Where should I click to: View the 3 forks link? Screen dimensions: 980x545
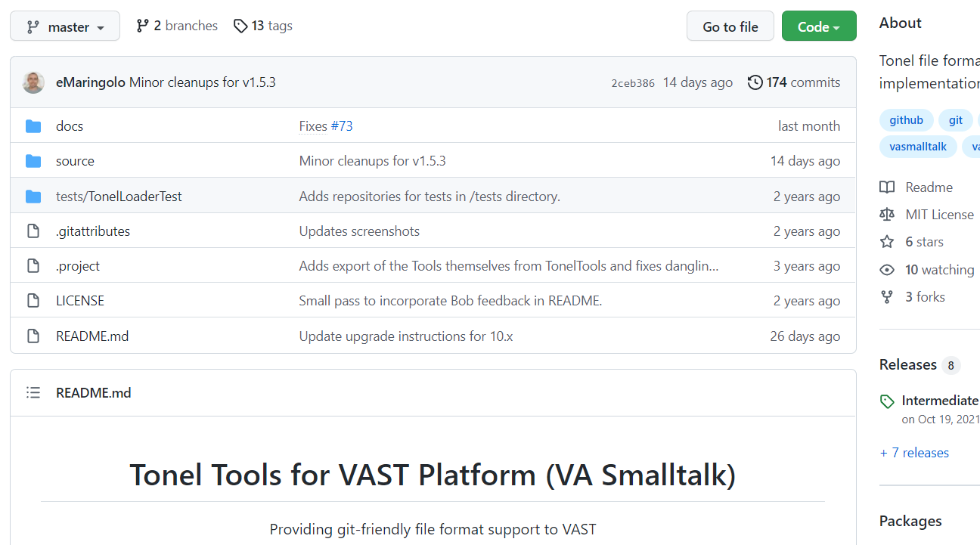pos(925,297)
